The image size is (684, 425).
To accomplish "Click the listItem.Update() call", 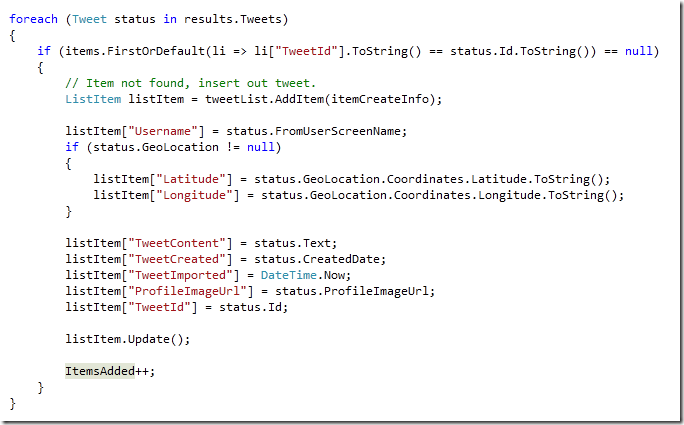I will tap(127, 339).
